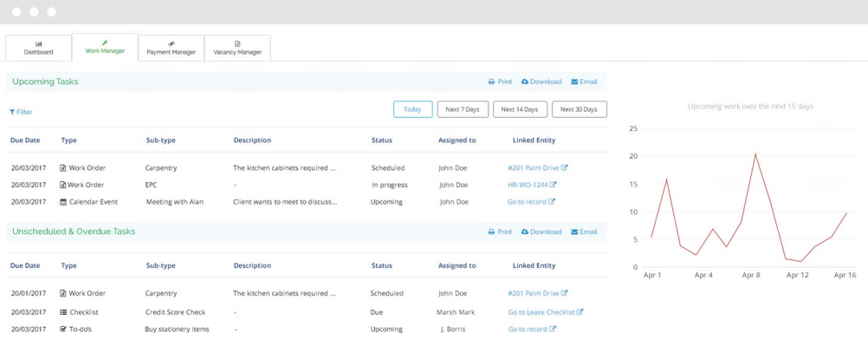The width and height of the screenshot is (868, 345).
Task: Open the Vacancy Manager tab
Action: tap(237, 48)
